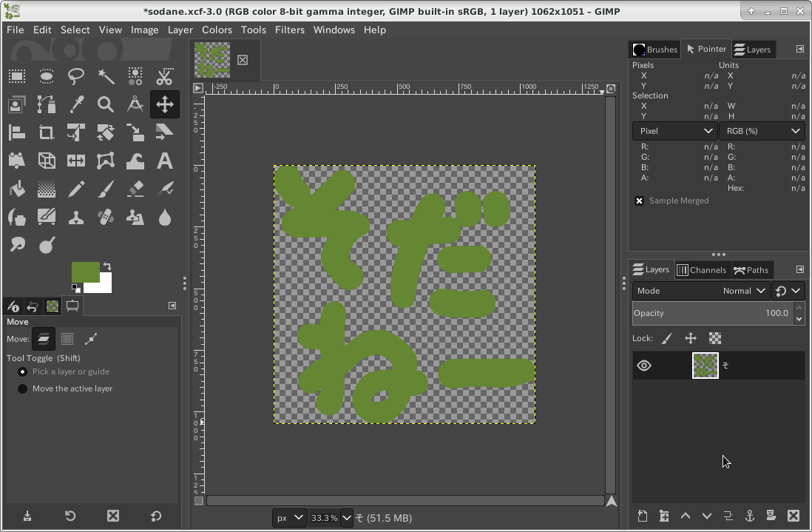Open the Layers dock tab configuration menu

coord(799,269)
